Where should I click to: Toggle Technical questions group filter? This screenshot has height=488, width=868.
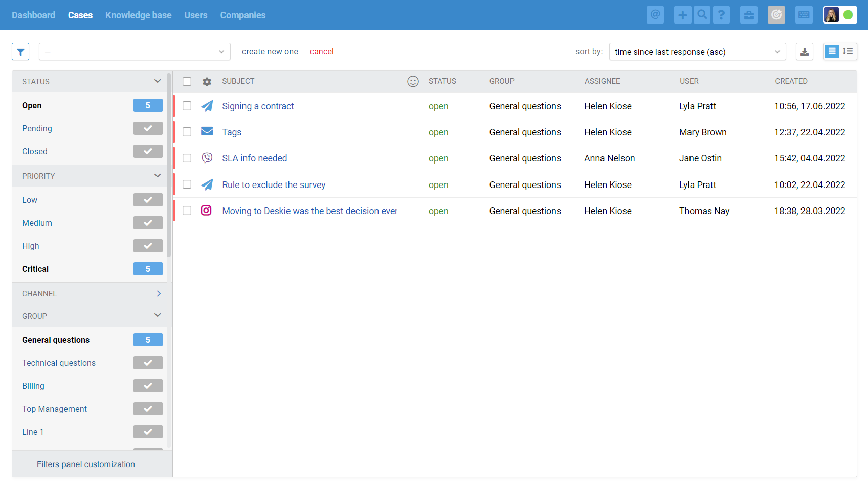148,363
